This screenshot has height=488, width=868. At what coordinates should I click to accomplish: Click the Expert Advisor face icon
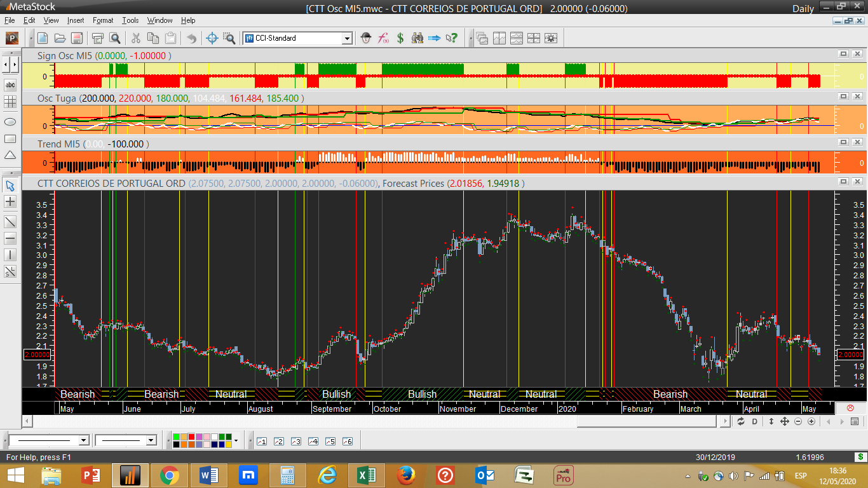pyautogui.click(x=365, y=38)
